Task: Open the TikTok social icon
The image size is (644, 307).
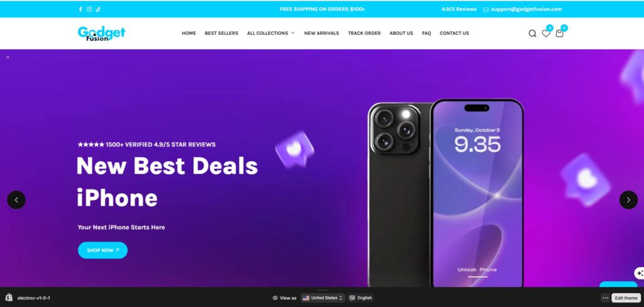Action: [x=98, y=9]
